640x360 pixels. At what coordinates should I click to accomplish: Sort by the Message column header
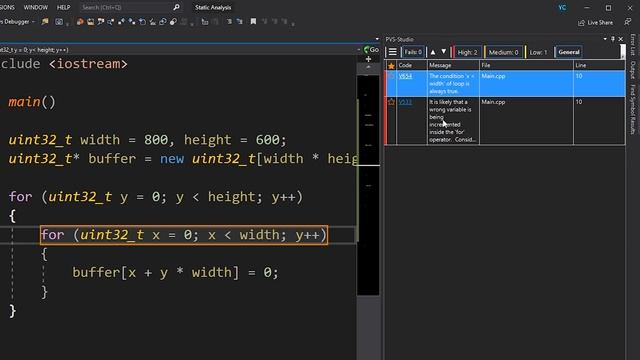[453, 65]
